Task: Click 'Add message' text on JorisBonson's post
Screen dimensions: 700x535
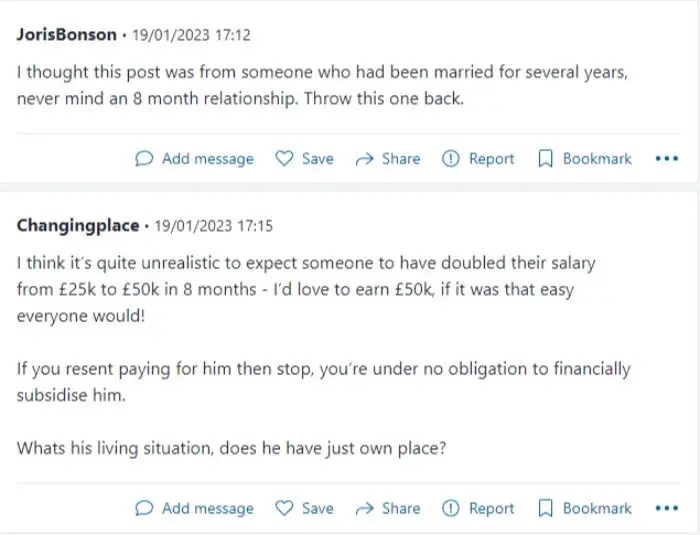Action: tap(208, 159)
